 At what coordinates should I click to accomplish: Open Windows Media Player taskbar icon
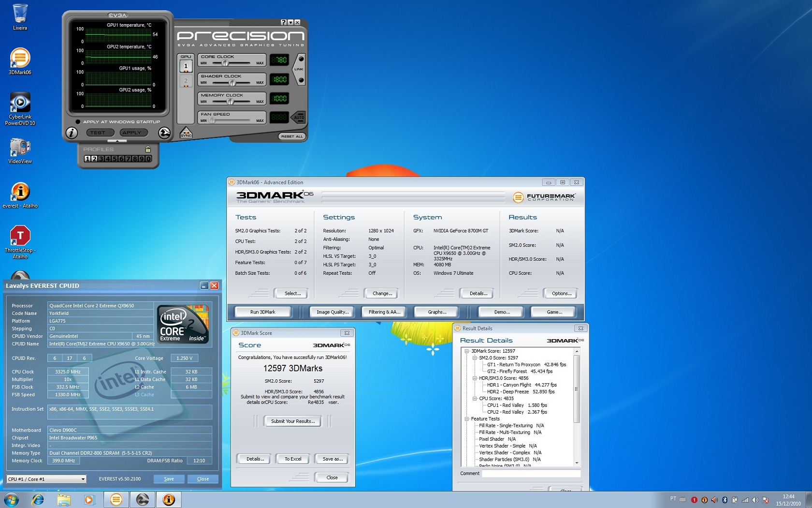pyautogui.click(x=89, y=499)
